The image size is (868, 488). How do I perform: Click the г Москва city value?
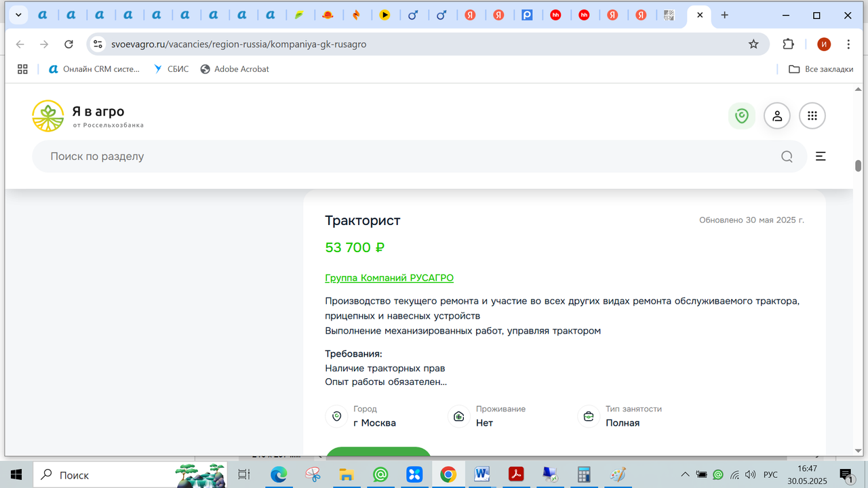point(374,423)
